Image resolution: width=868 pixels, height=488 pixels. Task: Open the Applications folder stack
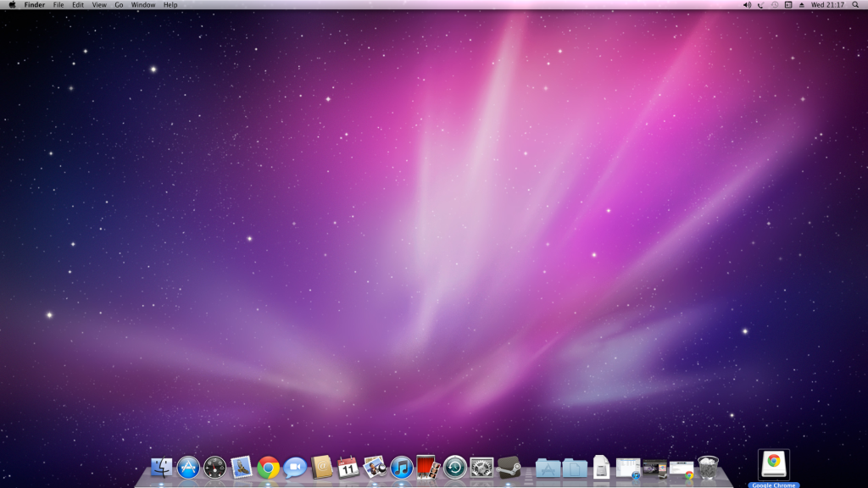[548, 467]
